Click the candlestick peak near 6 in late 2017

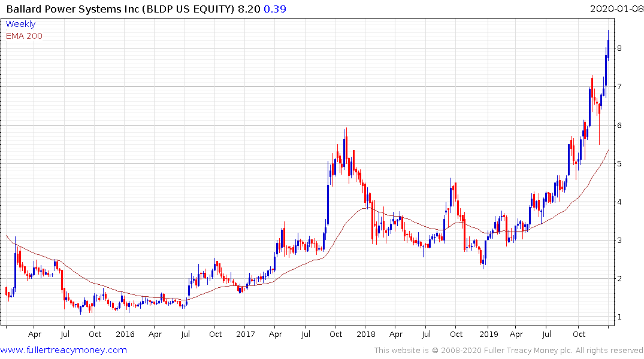point(346,148)
